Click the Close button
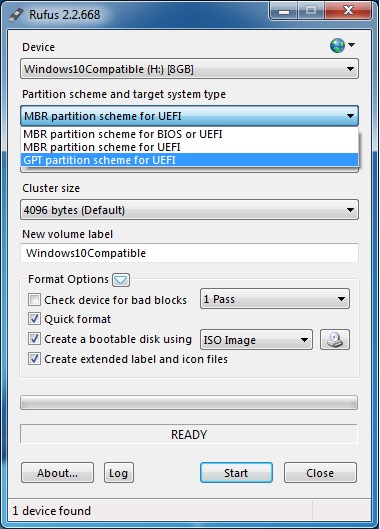 pyautogui.click(x=320, y=473)
